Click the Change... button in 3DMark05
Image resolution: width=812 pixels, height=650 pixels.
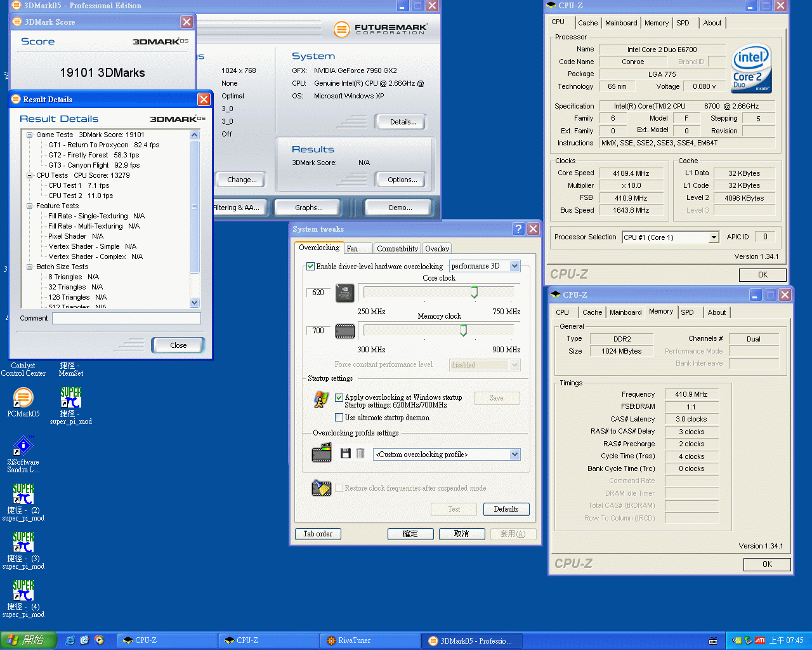242,180
